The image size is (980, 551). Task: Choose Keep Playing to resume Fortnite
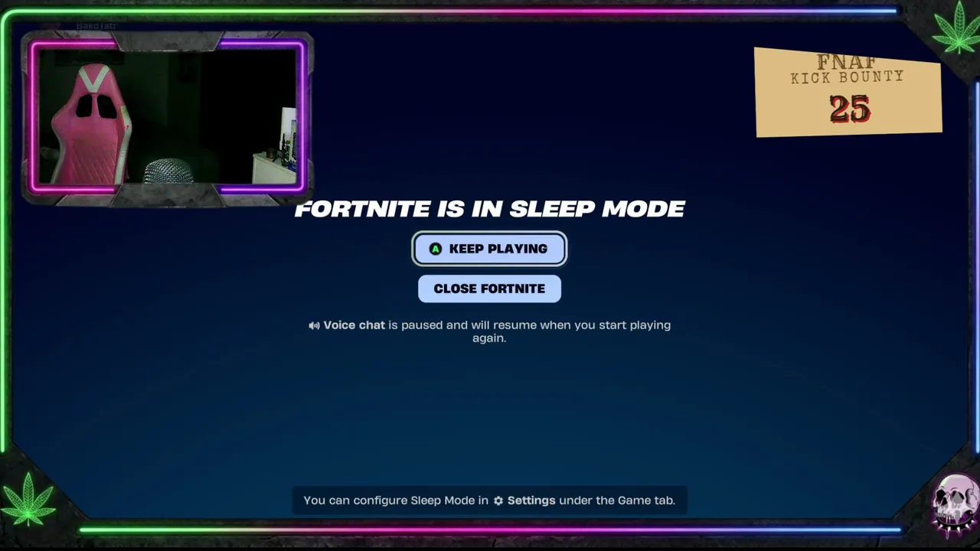tap(489, 249)
